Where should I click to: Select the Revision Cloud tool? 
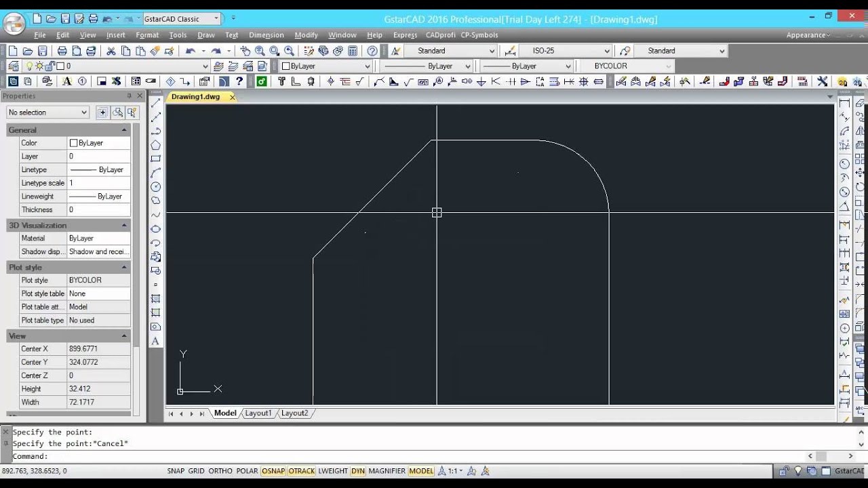pyautogui.click(x=156, y=201)
